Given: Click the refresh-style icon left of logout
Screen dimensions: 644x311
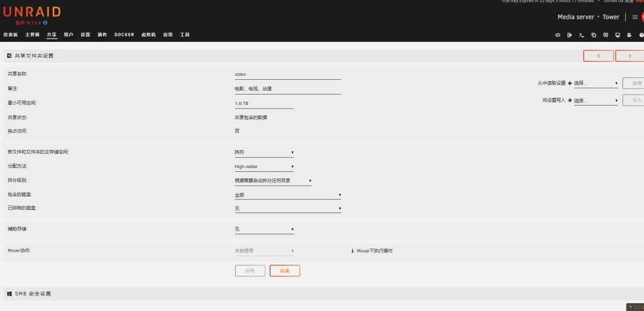Looking at the screenshot, I should pyautogui.click(x=557, y=35).
